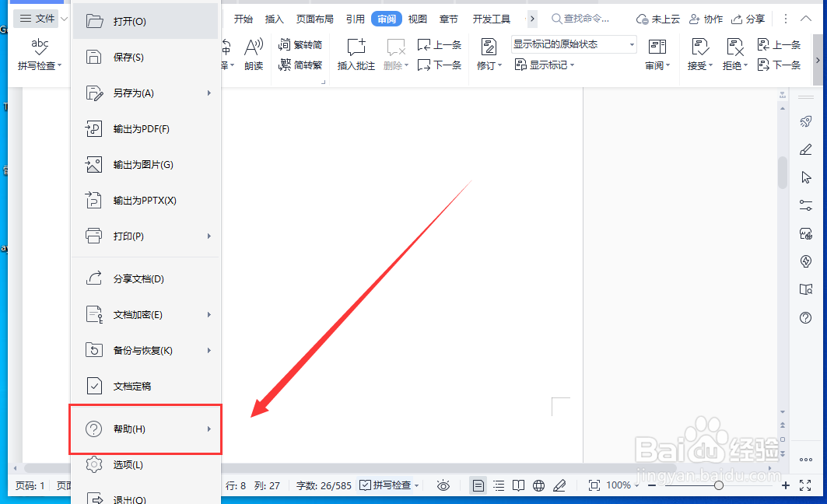Click the fullscreen expand icon
The width and height of the screenshot is (827, 504).
click(x=805, y=485)
